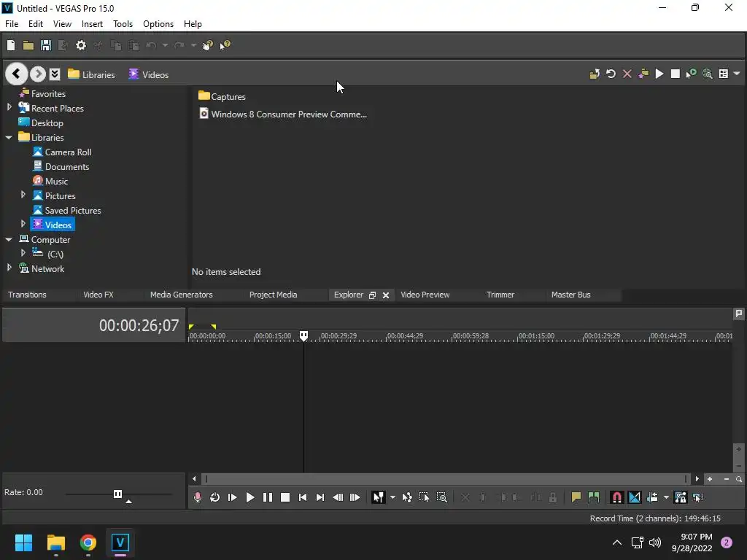The height and width of the screenshot is (560, 747).
Task: Switch to the Media Generators tab
Action: [x=182, y=295]
